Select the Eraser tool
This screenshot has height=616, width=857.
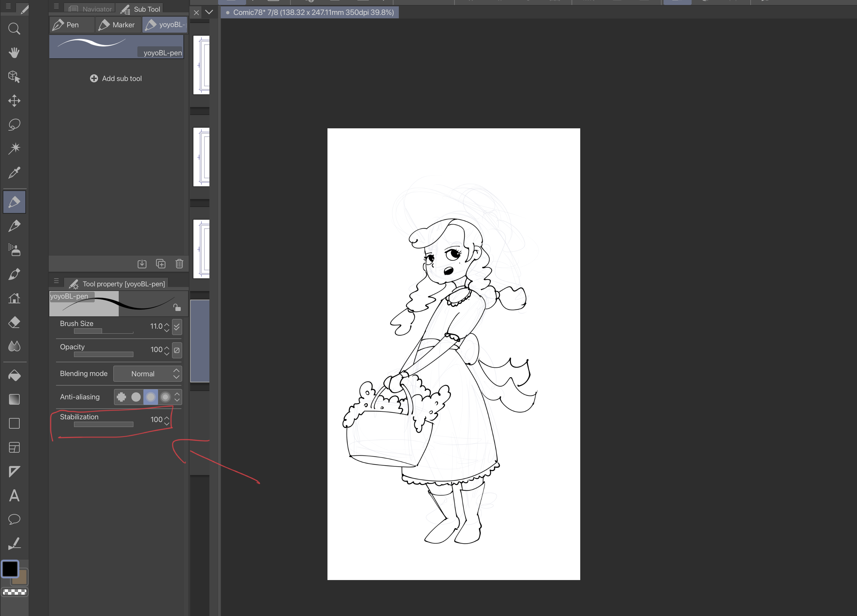(x=14, y=322)
